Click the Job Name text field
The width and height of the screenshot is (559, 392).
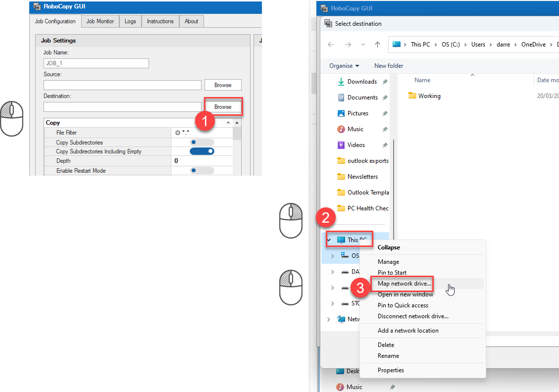point(96,63)
